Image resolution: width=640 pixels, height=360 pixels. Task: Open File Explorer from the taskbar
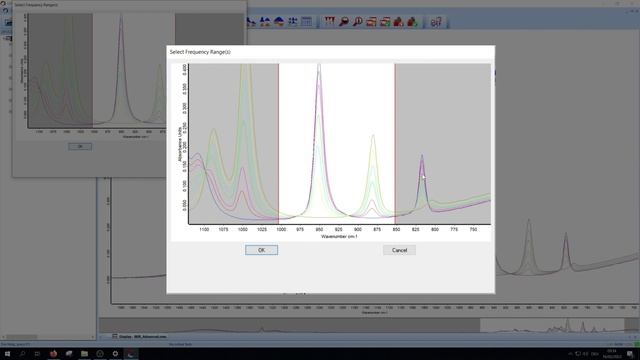84,353
